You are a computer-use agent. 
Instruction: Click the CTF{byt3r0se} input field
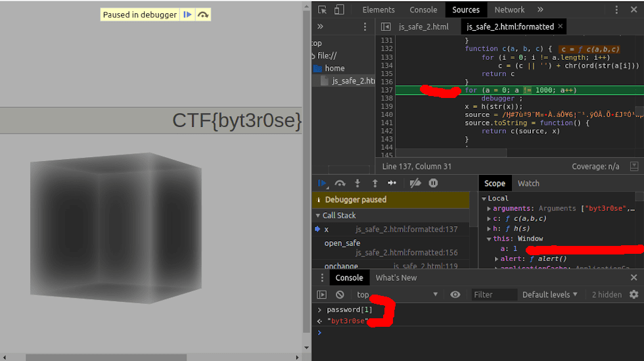151,120
